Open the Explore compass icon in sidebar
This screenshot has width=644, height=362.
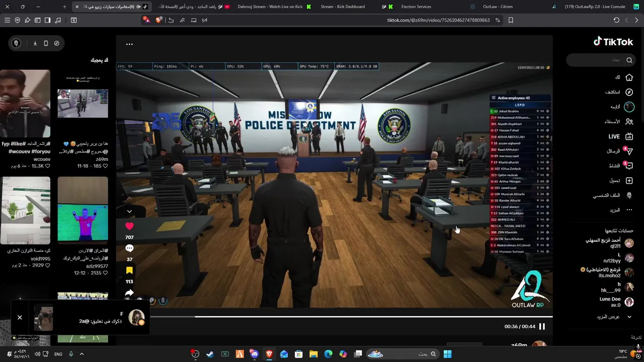[x=629, y=92]
